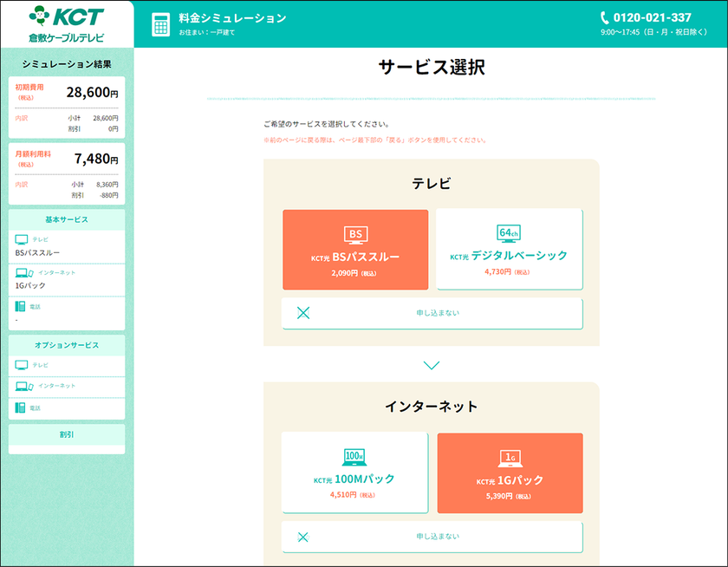Viewport: 728px width, 567px height.
Task: Select the KCT光 BSパススルー TV plan
Action: [355, 250]
